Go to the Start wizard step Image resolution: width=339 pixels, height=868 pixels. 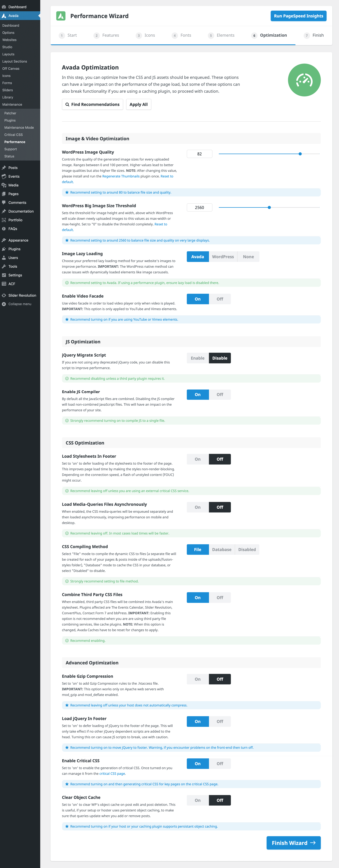(x=68, y=35)
